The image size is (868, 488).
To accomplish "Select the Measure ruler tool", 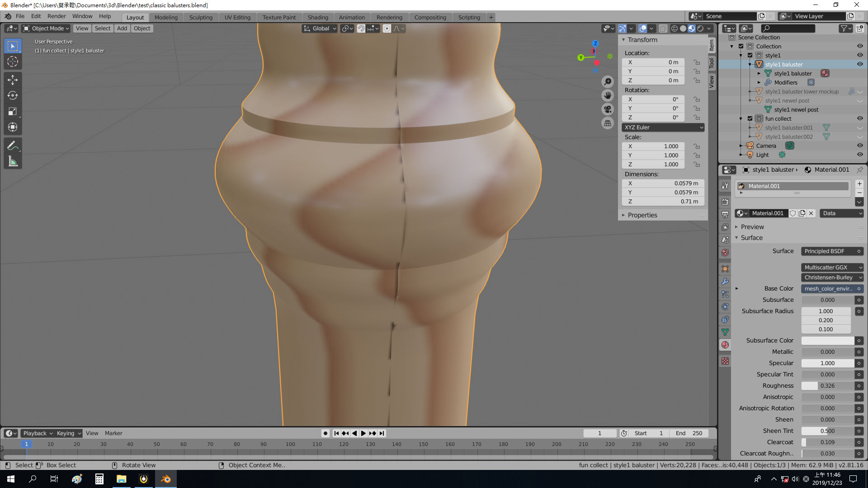I will point(13,161).
